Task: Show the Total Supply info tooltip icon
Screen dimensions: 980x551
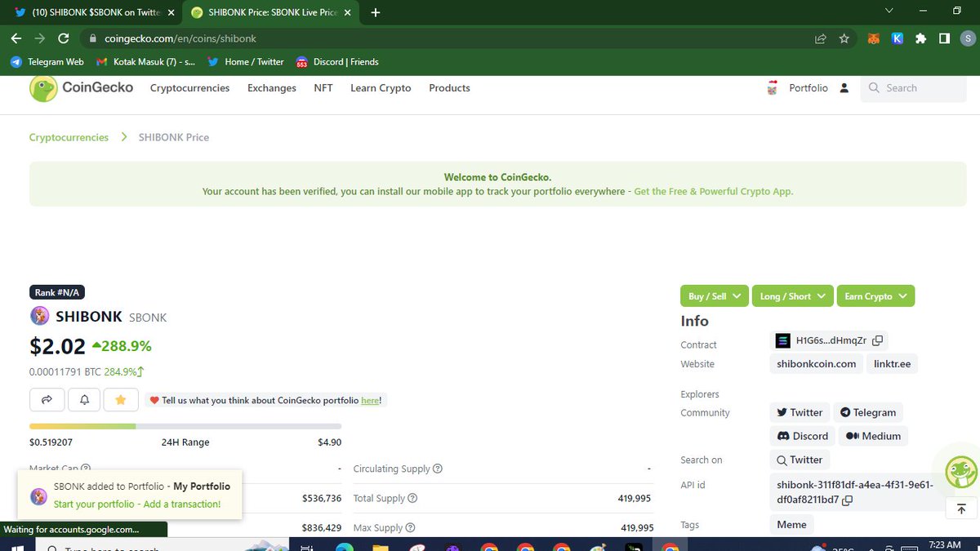Action: pyautogui.click(x=412, y=498)
